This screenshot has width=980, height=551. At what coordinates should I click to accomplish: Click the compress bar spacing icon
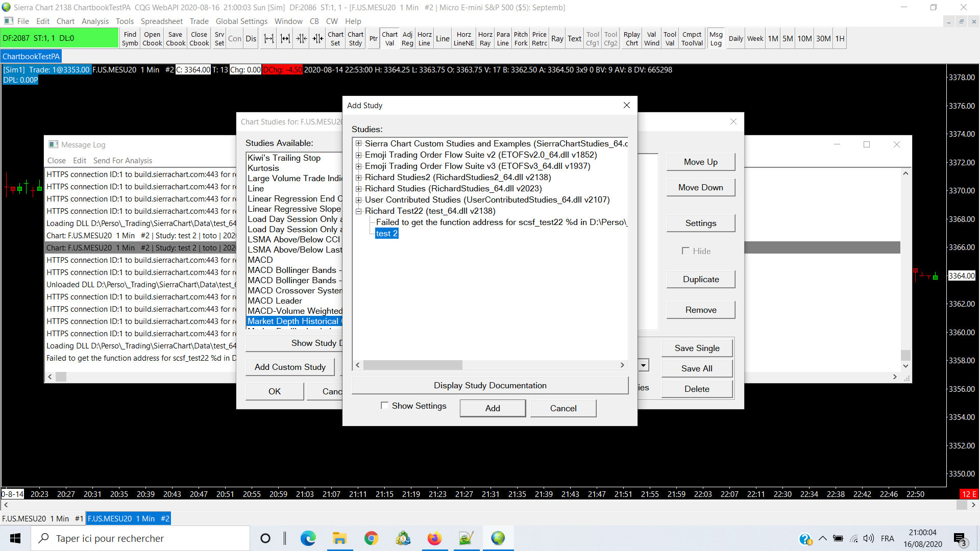pos(302,39)
